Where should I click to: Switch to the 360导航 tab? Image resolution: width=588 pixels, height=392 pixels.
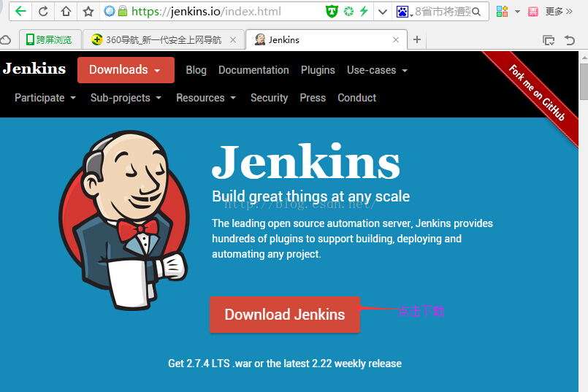pos(163,39)
